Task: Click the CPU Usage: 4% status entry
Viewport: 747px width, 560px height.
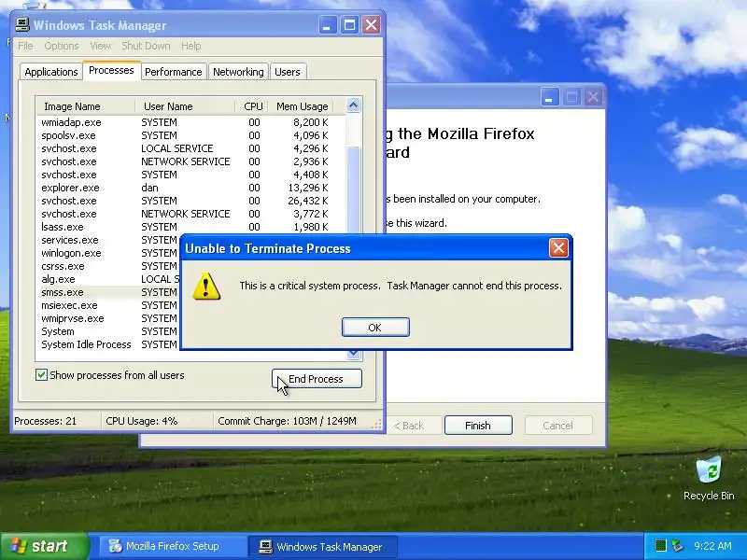Action: [157, 421]
